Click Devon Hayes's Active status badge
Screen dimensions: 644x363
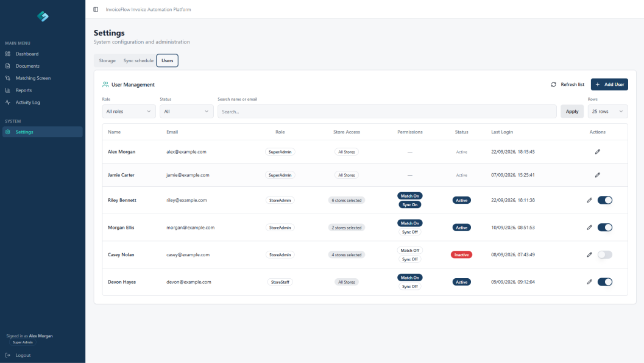462,282
